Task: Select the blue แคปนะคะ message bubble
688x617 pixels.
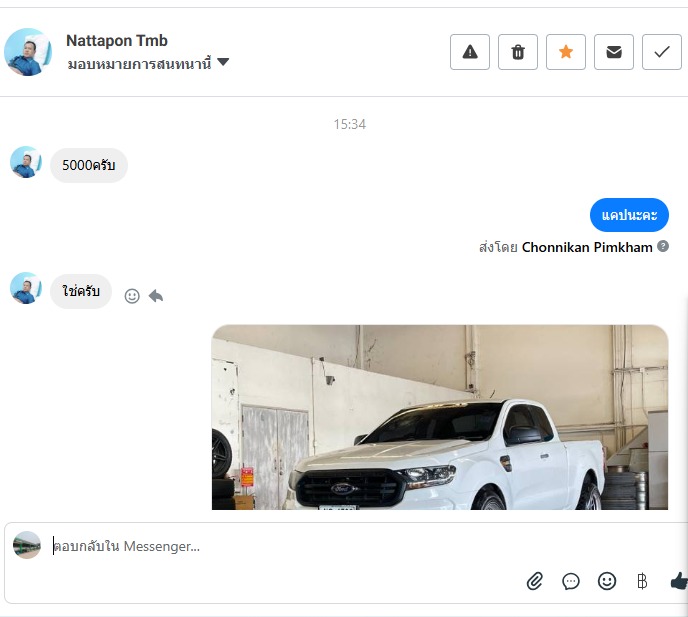Action: (x=629, y=215)
